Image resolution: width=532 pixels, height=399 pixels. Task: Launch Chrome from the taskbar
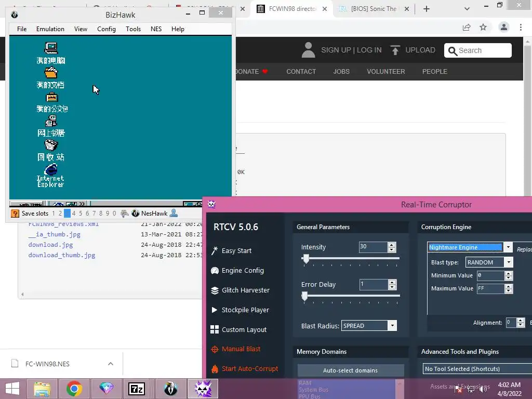[x=74, y=389]
